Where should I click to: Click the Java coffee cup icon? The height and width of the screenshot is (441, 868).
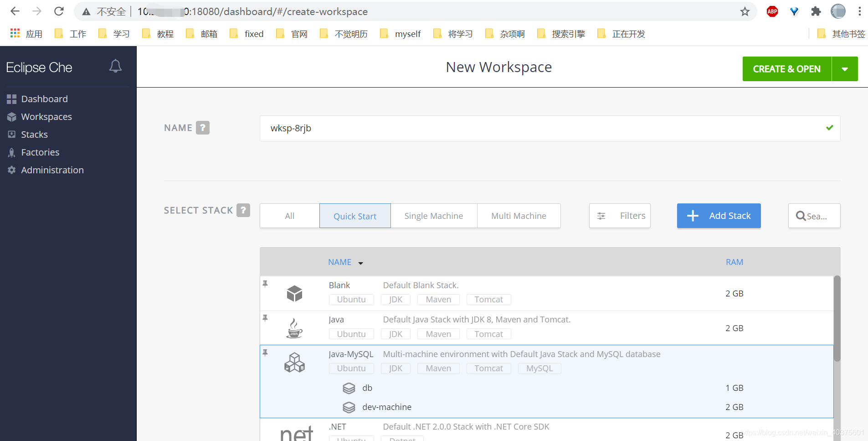(294, 328)
